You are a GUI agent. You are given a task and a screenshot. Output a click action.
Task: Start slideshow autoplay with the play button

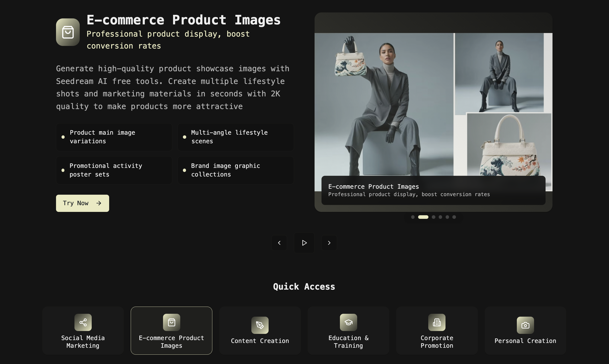coord(304,243)
